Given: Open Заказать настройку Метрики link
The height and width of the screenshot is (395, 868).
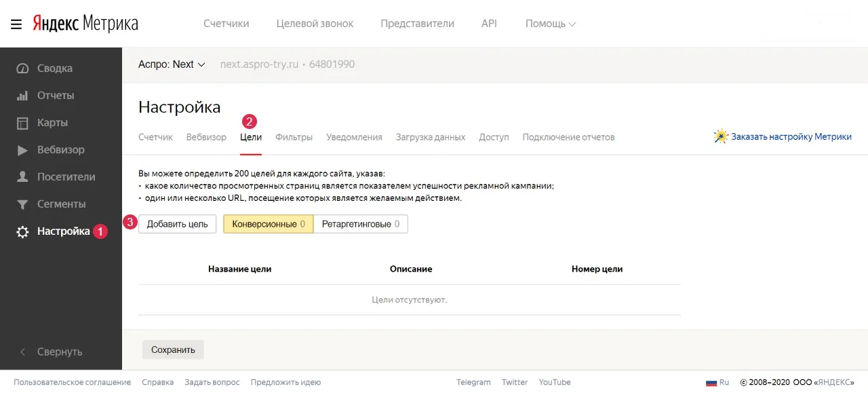Looking at the screenshot, I should [x=791, y=137].
